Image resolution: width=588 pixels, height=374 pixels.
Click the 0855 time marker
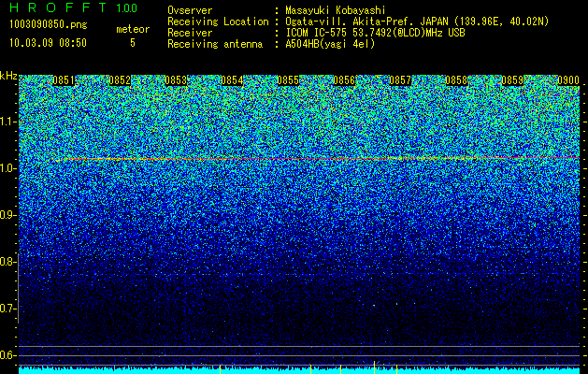click(x=288, y=80)
